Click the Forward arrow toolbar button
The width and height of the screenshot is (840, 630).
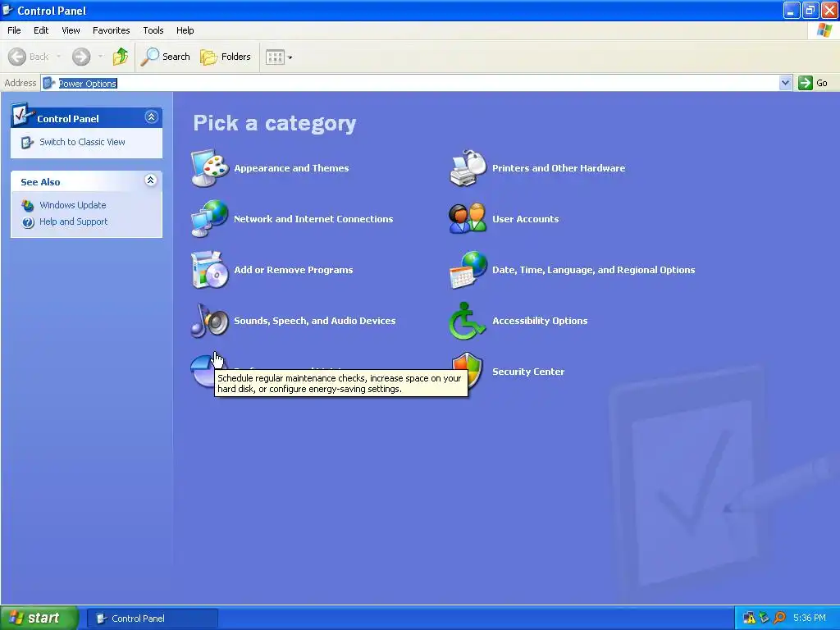(81, 57)
